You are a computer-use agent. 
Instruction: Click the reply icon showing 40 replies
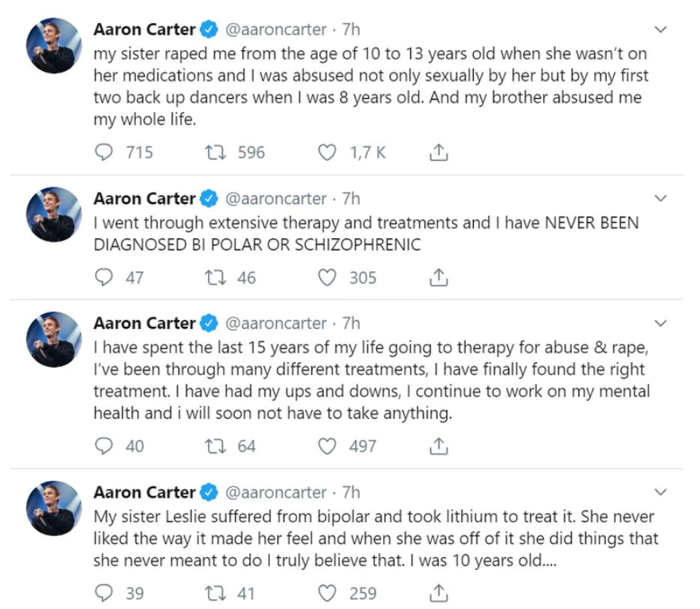[104, 446]
